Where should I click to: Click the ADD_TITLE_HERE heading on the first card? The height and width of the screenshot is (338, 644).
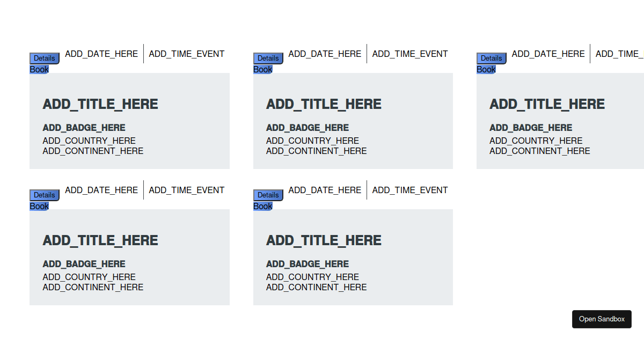click(100, 104)
